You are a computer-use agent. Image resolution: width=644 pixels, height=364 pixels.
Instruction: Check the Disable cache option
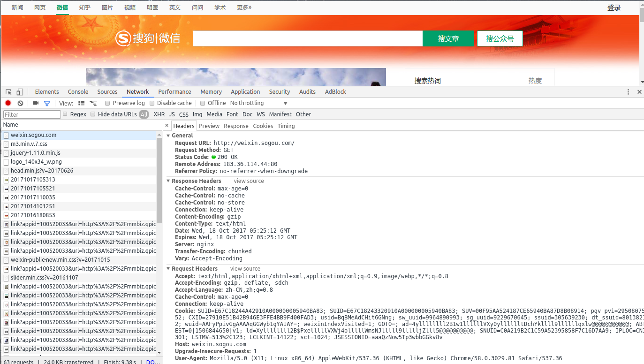(x=152, y=103)
